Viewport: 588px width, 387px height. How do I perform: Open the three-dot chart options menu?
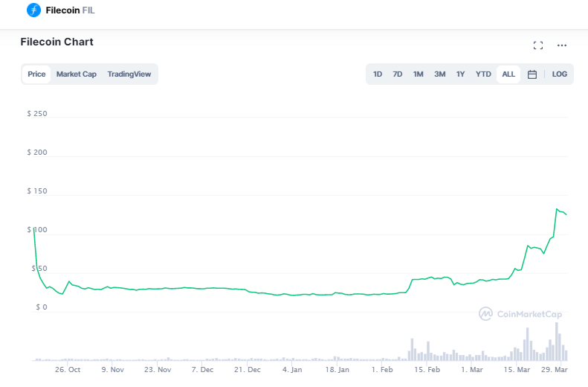(562, 45)
